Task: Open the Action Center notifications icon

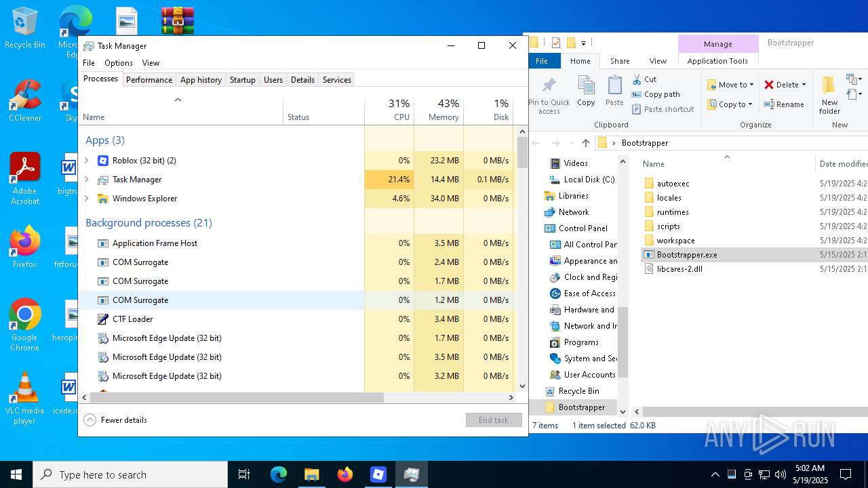Action: pyautogui.click(x=846, y=474)
